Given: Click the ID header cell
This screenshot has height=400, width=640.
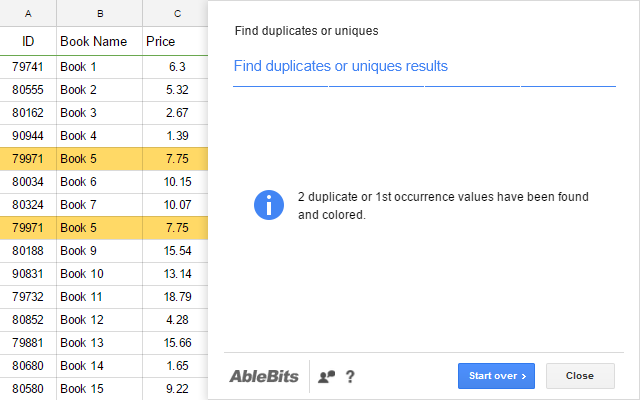Looking at the screenshot, I should [27, 42].
